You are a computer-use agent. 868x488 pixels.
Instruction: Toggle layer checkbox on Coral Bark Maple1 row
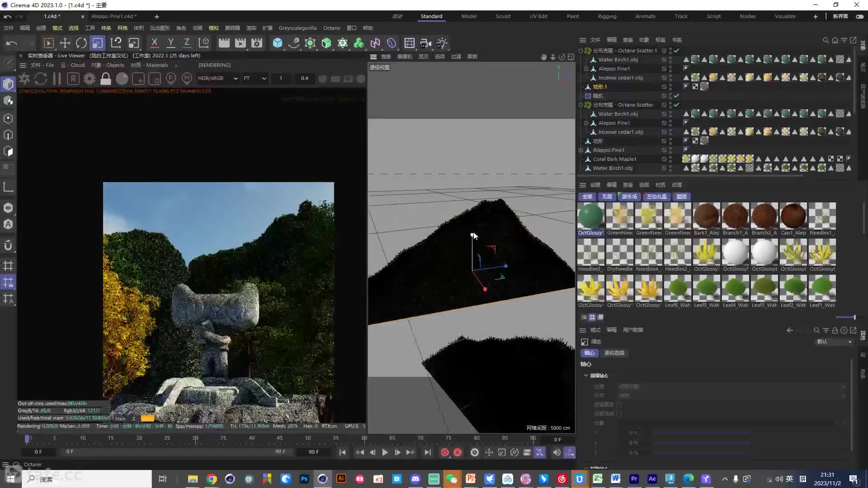coord(664,159)
